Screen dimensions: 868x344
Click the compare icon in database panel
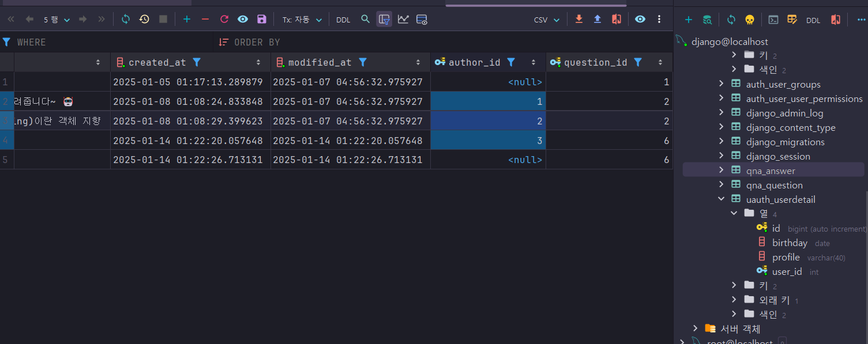click(836, 20)
